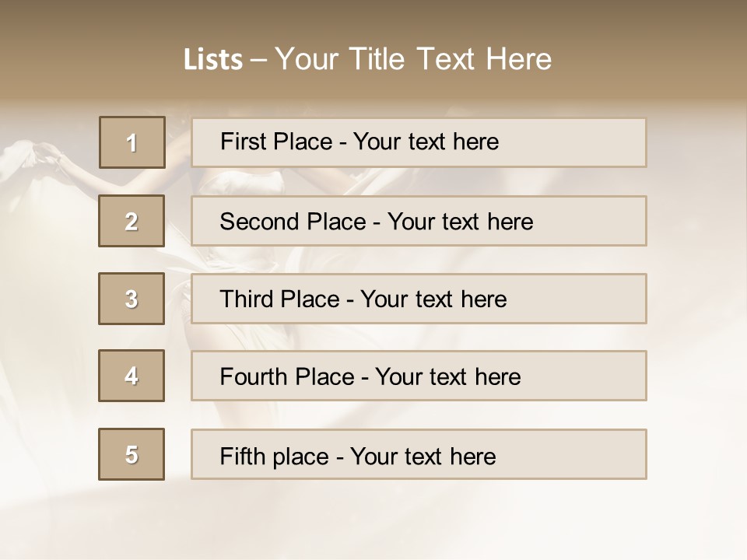Click the word 'First' in list

pos(244,142)
